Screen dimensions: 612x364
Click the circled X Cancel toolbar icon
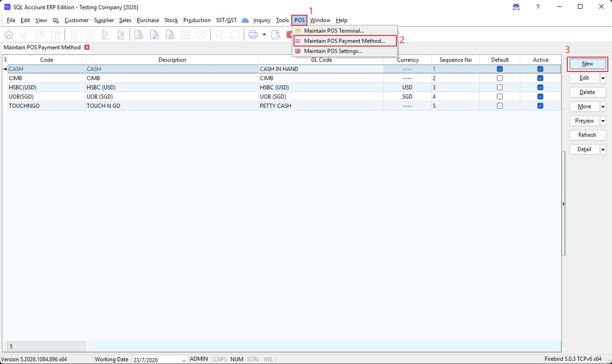coord(201,35)
